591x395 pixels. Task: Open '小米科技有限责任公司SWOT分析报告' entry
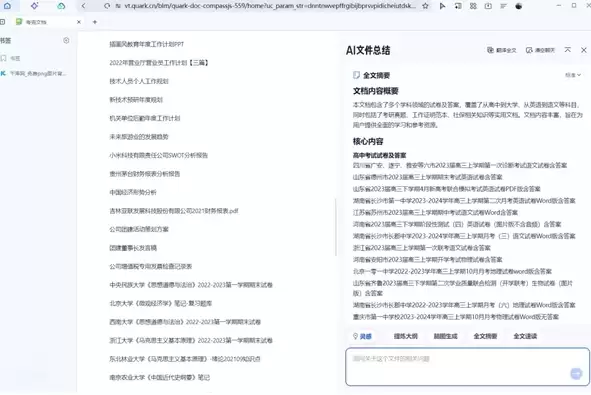[158, 155]
